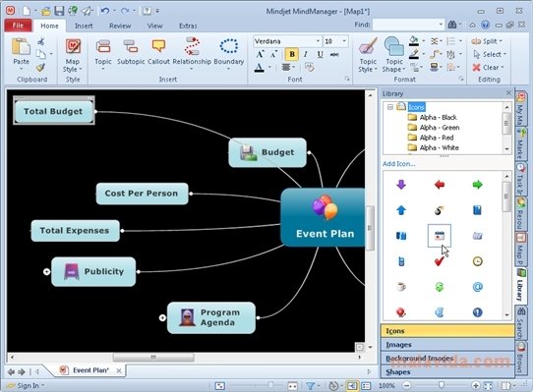Close the Library panel
The height and width of the screenshot is (392, 533).
point(508,92)
